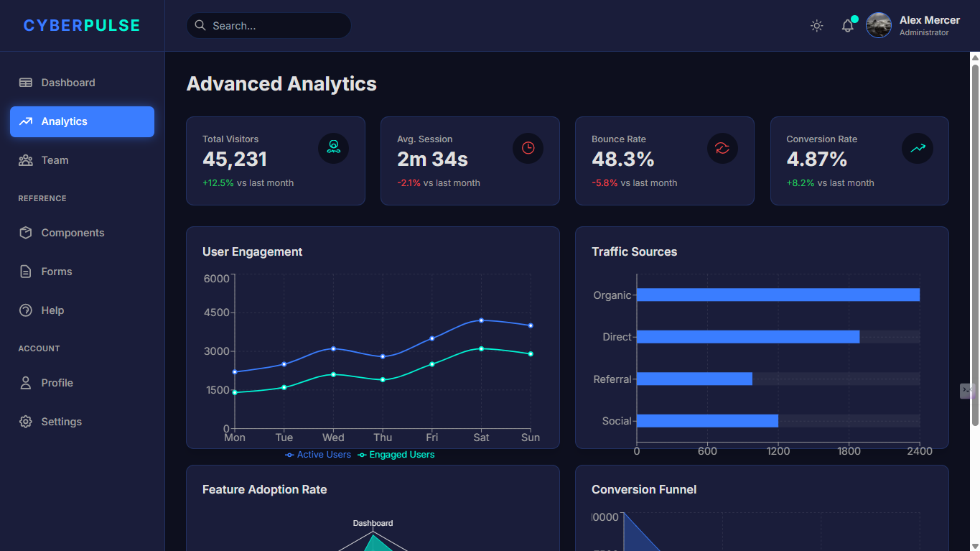Click the Conversion Rate trend icon
Viewport: 980px width, 551px height.
point(918,148)
